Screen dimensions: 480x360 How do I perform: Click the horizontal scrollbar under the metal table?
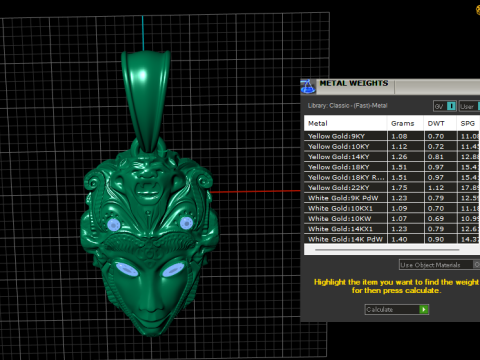point(387,249)
